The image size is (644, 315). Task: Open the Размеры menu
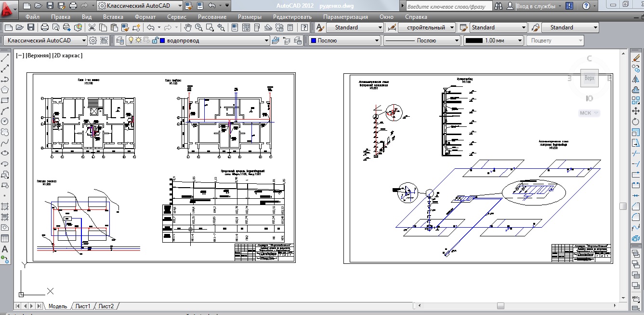click(250, 17)
